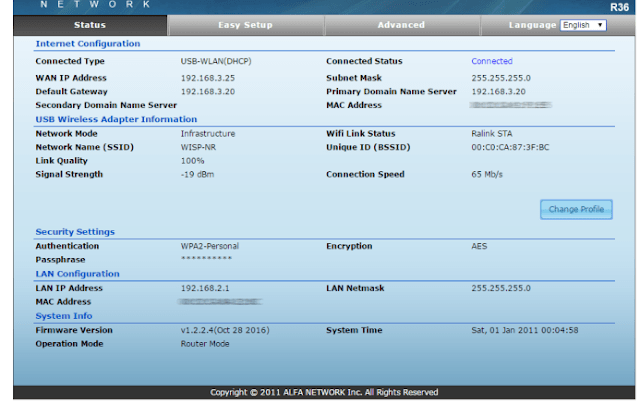
Task: Expand the Language dropdown showing English
Action: tap(582, 25)
